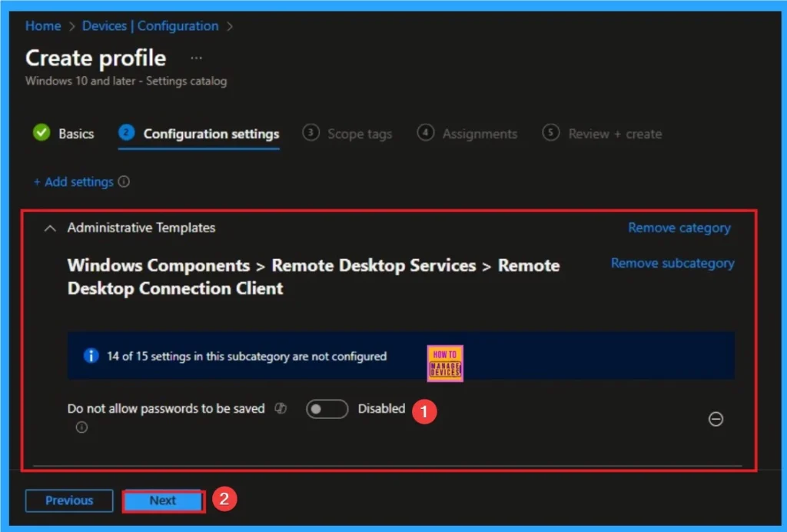Click the HTMD logo image in the banner
Viewport: 787px width, 532px height.
(x=444, y=362)
